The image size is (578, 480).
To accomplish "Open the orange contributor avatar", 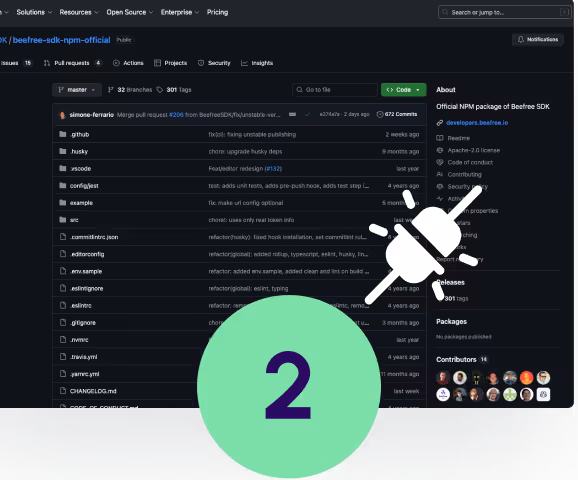I will click(526, 378).
